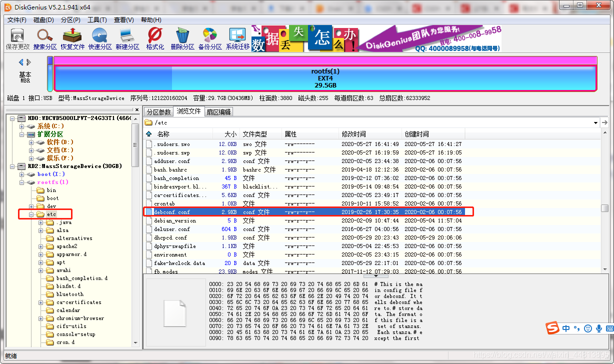Open the 文件(F) menu
This screenshot has width=614, height=364.
tap(17, 19)
